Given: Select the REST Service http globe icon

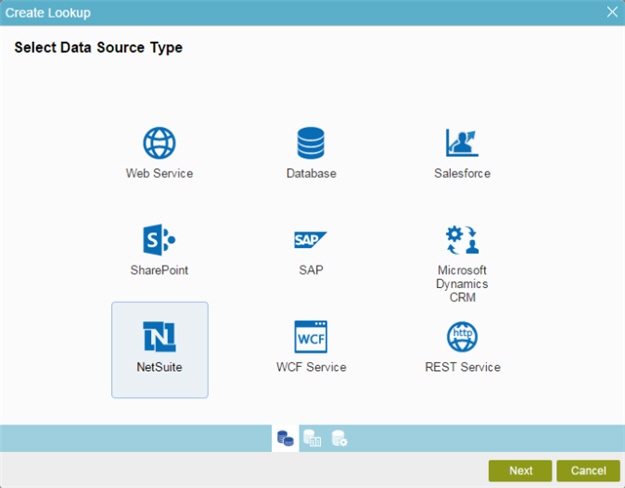Looking at the screenshot, I should [462, 336].
